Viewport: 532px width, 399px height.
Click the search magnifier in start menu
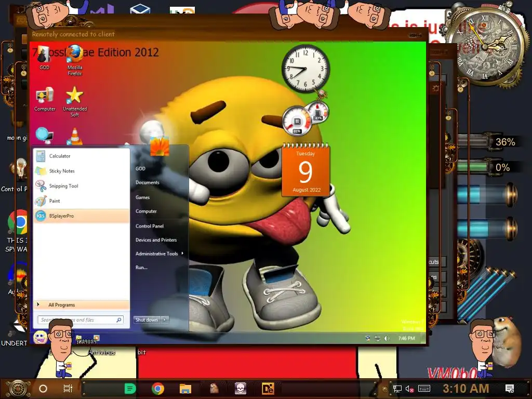(119, 320)
